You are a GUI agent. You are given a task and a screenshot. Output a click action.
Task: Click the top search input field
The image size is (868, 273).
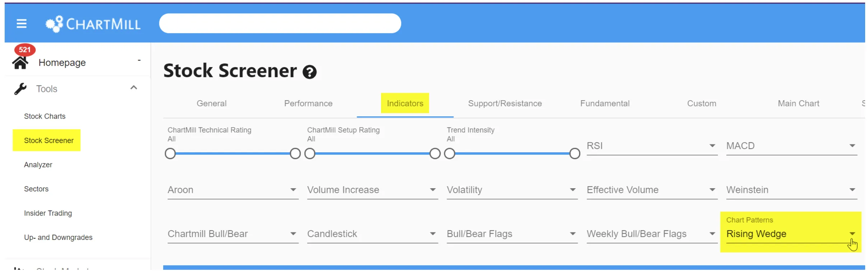point(280,24)
